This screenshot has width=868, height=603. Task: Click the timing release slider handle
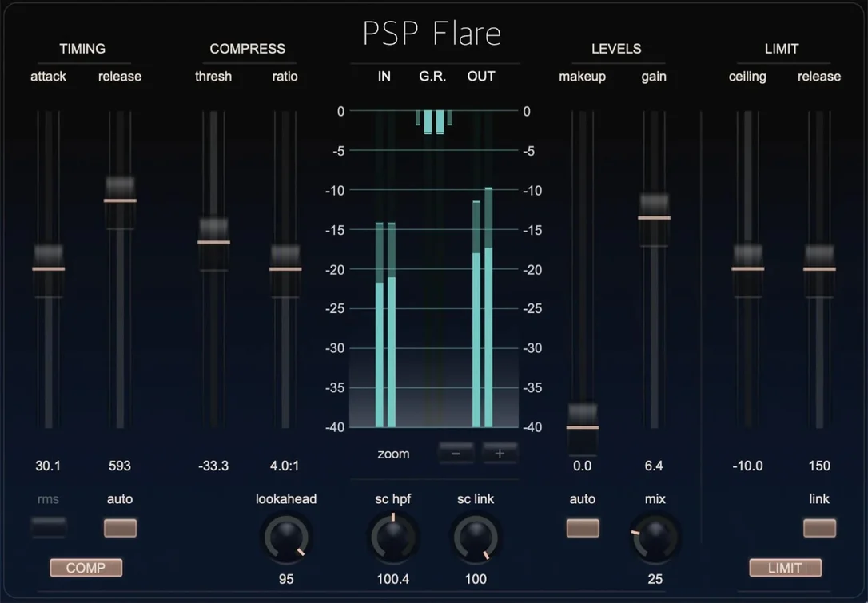(x=120, y=200)
